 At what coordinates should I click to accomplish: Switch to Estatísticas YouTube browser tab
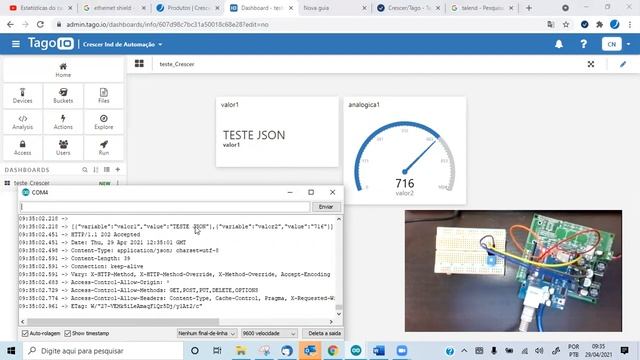pyautogui.click(x=41, y=8)
